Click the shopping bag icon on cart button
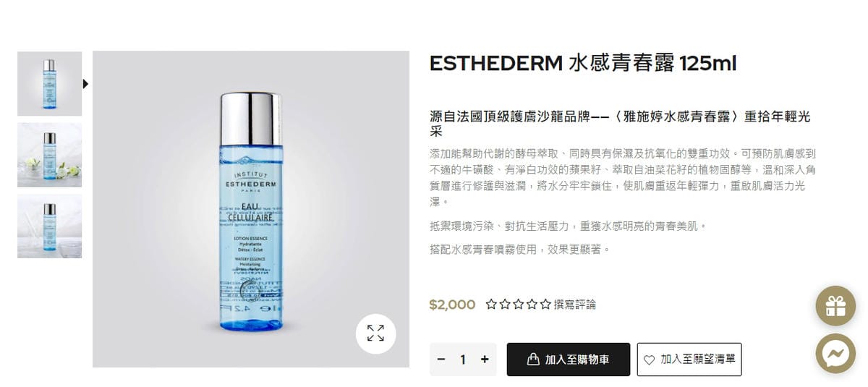 (533, 359)
